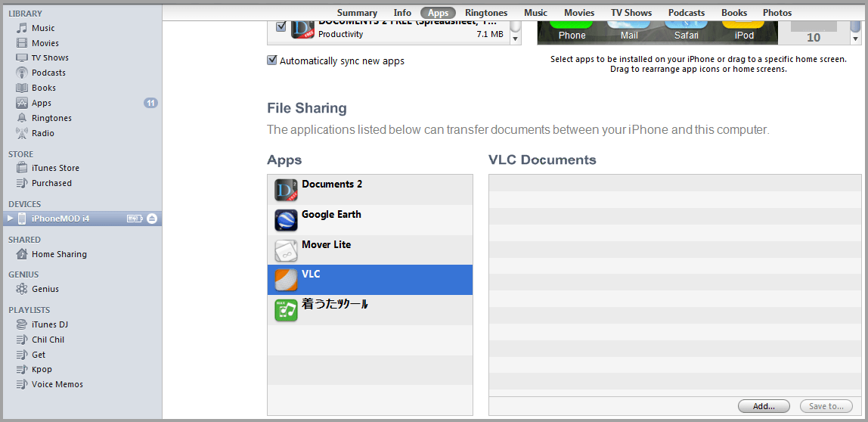The height and width of the screenshot is (422, 868).
Task: Open the Ringtones bell icon in the sidebar
Action: (x=22, y=118)
